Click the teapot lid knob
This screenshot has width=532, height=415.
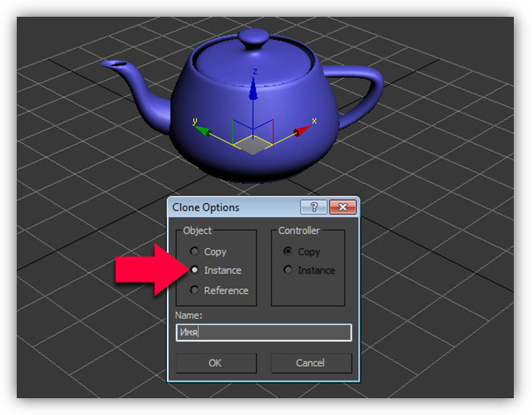[x=254, y=38]
